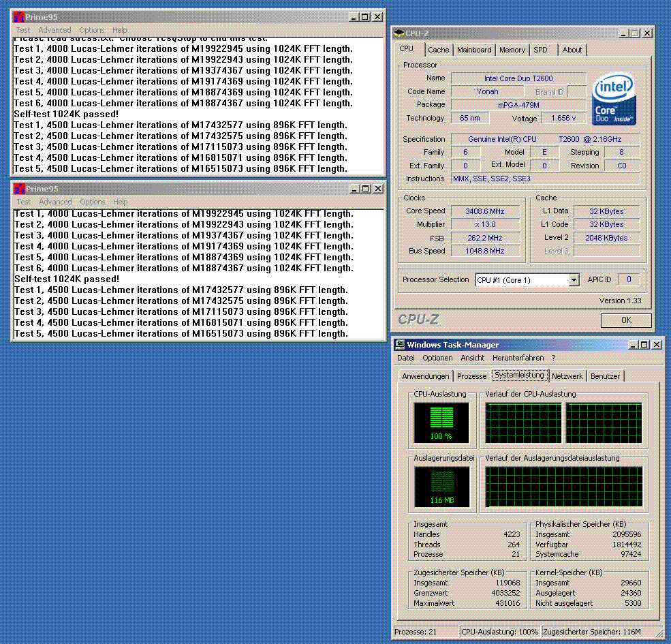671x644 pixels.
Task: Click the Handles value 4223
Action: (x=512, y=534)
